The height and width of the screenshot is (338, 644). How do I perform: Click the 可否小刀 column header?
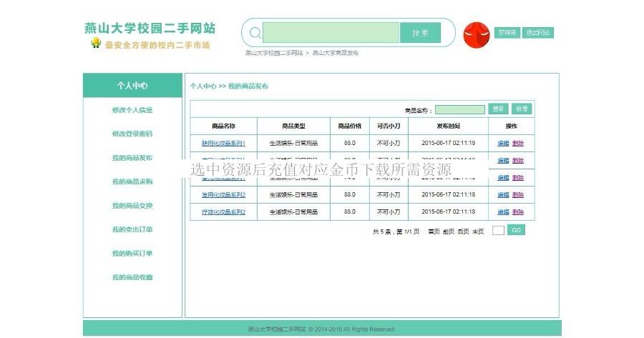click(x=389, y=126)
